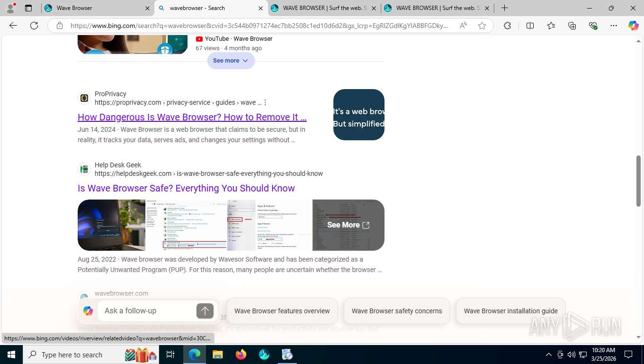Open ProPrivacy result three-dot options

coord(265,102)
